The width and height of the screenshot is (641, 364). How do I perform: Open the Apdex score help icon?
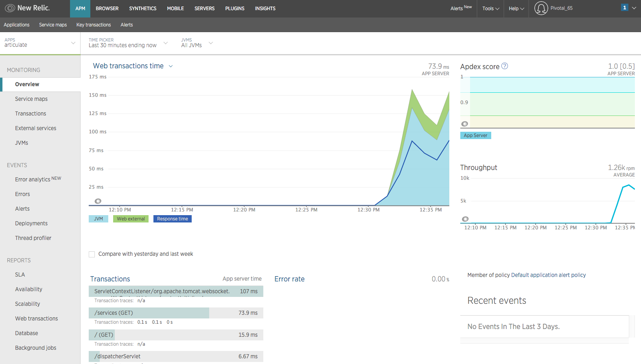[505, 66]
